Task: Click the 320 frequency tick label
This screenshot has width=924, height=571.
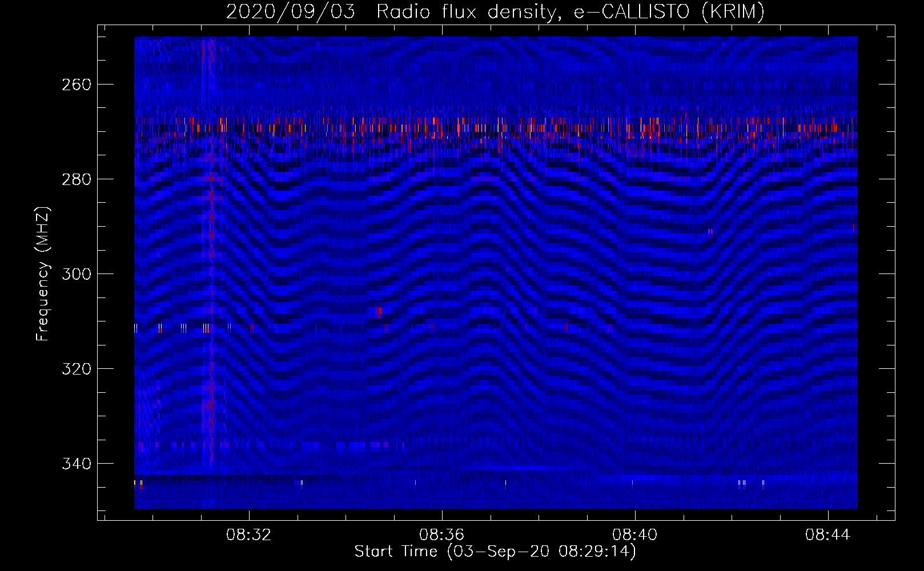Action: [76, 369]
